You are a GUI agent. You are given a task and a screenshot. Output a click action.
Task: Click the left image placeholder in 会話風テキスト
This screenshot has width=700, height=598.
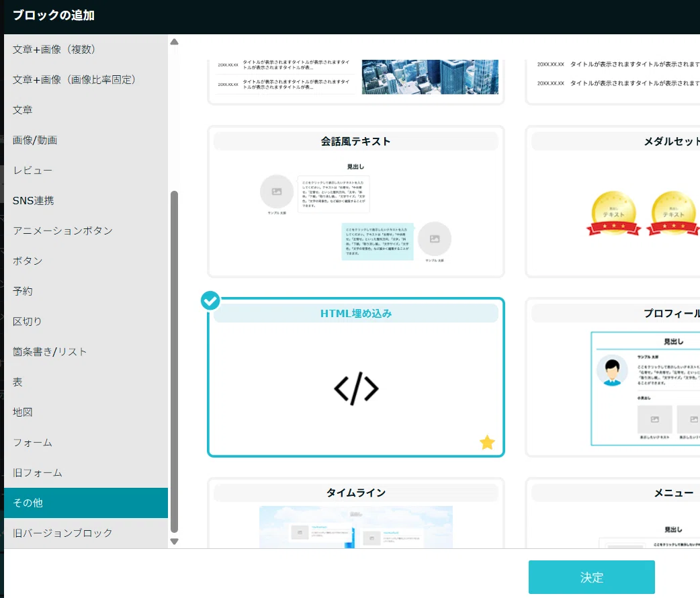[277, 191]
